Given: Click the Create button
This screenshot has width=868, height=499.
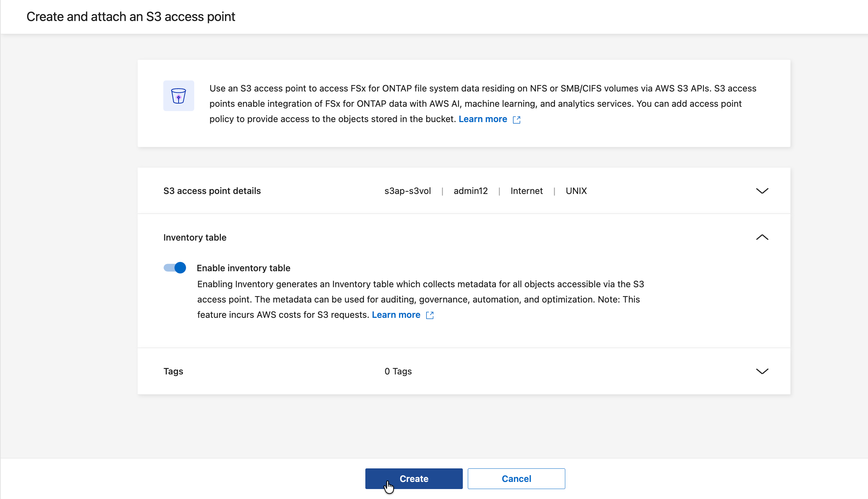Looking at the screenshot, I should click(414, 479).
